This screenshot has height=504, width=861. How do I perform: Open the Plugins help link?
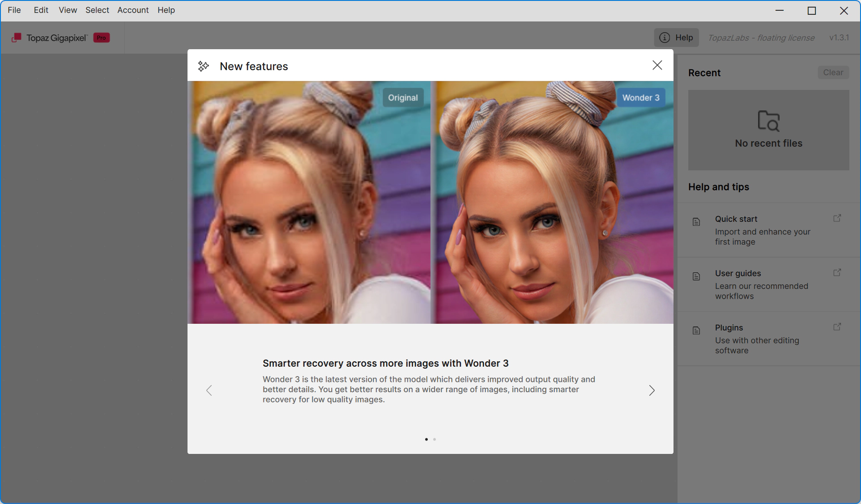point(769,339)
